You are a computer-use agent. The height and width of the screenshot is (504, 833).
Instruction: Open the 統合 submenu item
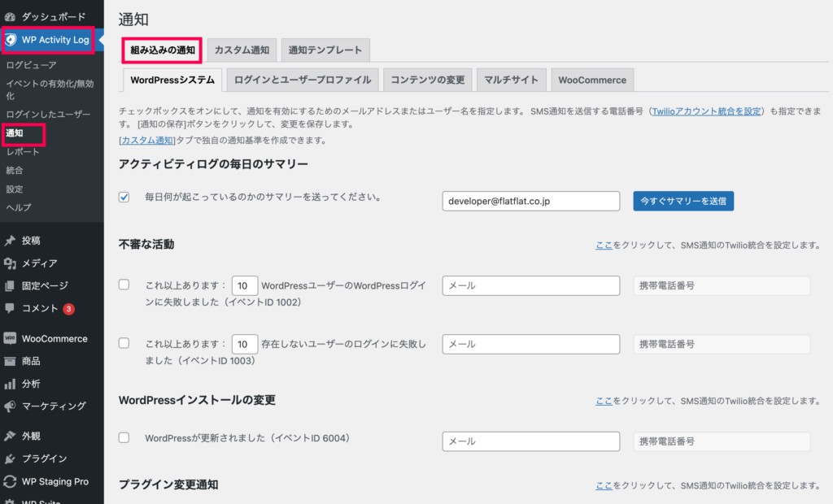(x=15, y=171)
